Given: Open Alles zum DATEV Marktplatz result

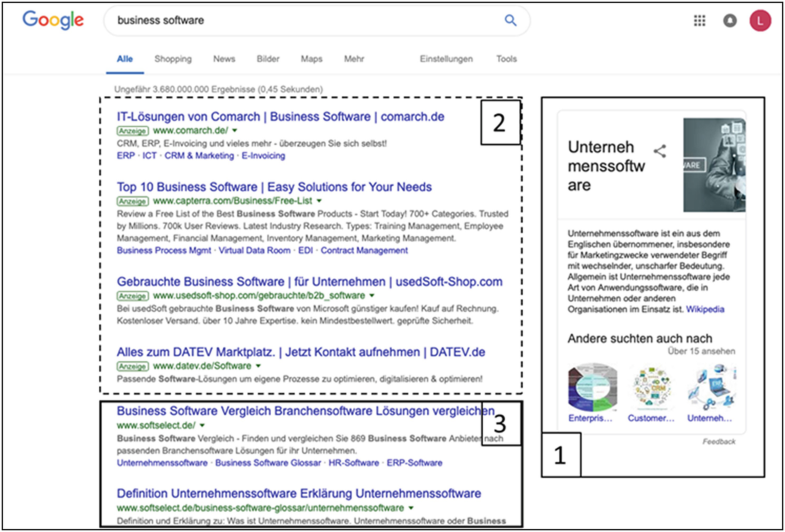Looking at the screenshot, I should 301,352.
